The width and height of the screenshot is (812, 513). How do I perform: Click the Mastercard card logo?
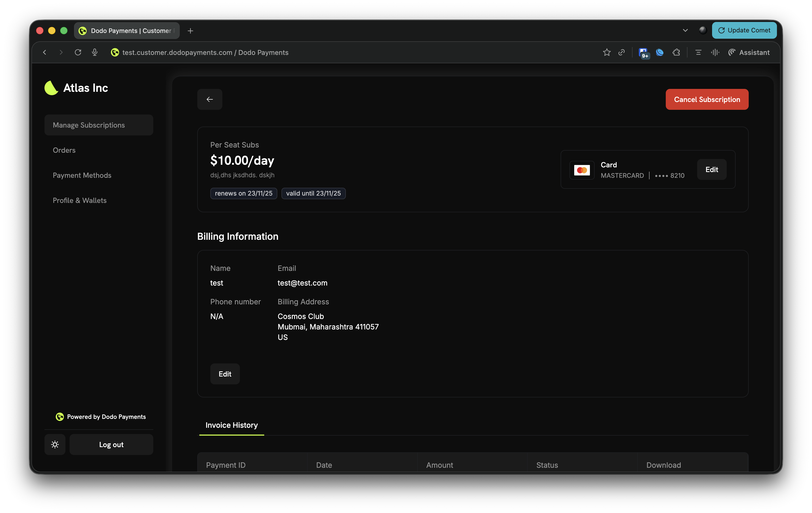pos(581,170)
